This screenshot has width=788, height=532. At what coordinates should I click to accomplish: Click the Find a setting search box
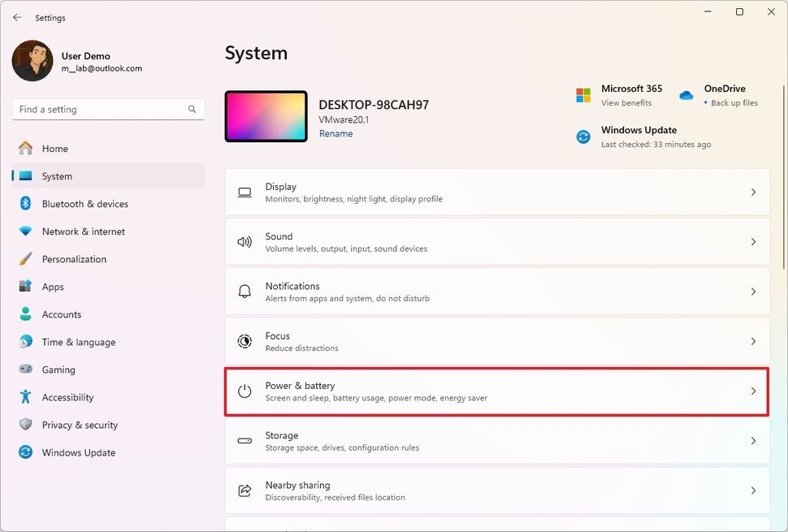click(108, 109)
